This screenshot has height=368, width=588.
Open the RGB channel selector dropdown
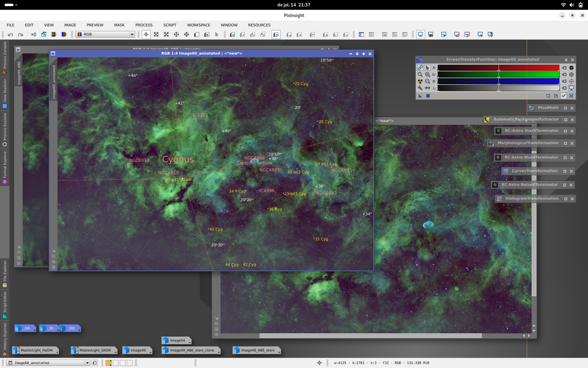[105, 34]
